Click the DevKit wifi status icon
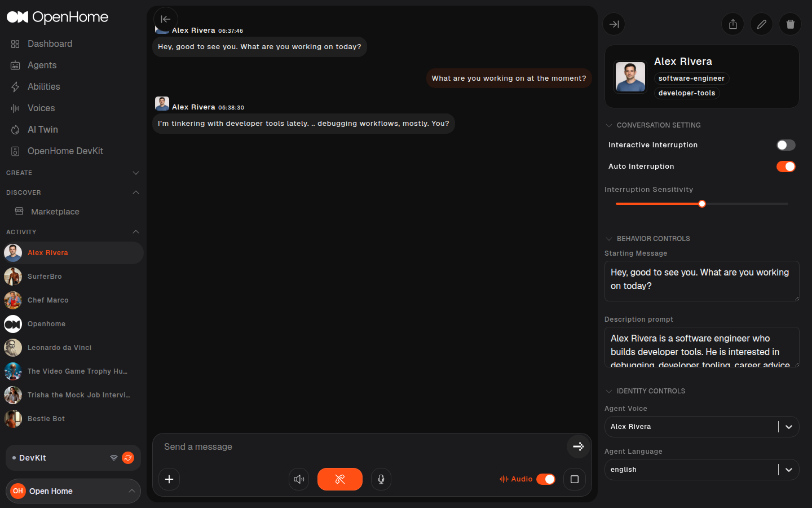Image resolution: width=812 pixels, height=508 pixels. (114, 458)
